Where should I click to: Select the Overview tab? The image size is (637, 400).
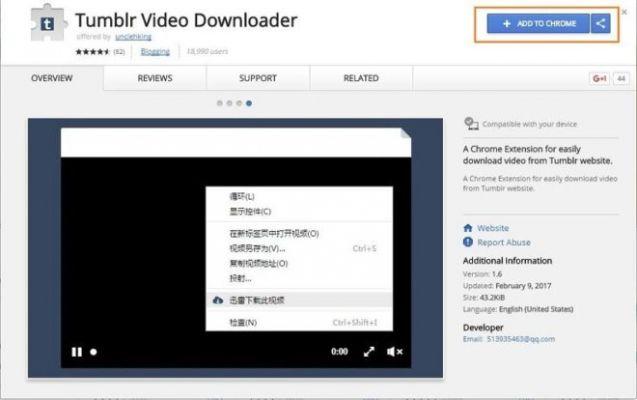coord(52,78)
